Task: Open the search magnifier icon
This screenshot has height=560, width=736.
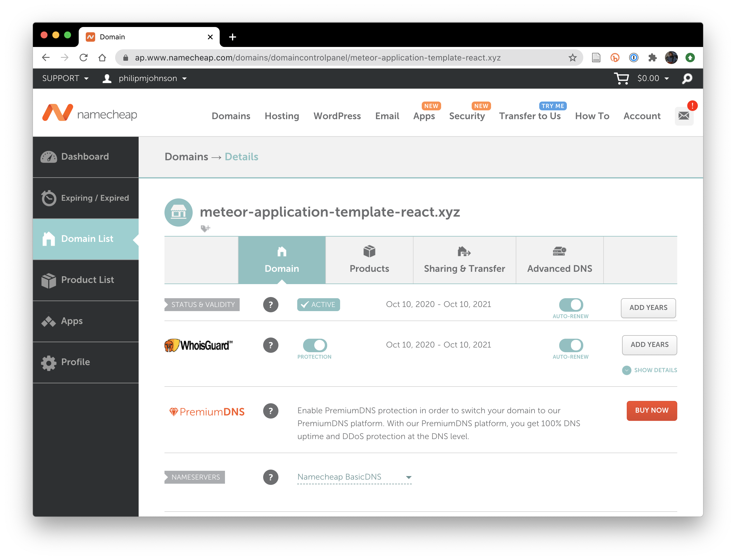Action: [x=687, y=79]
